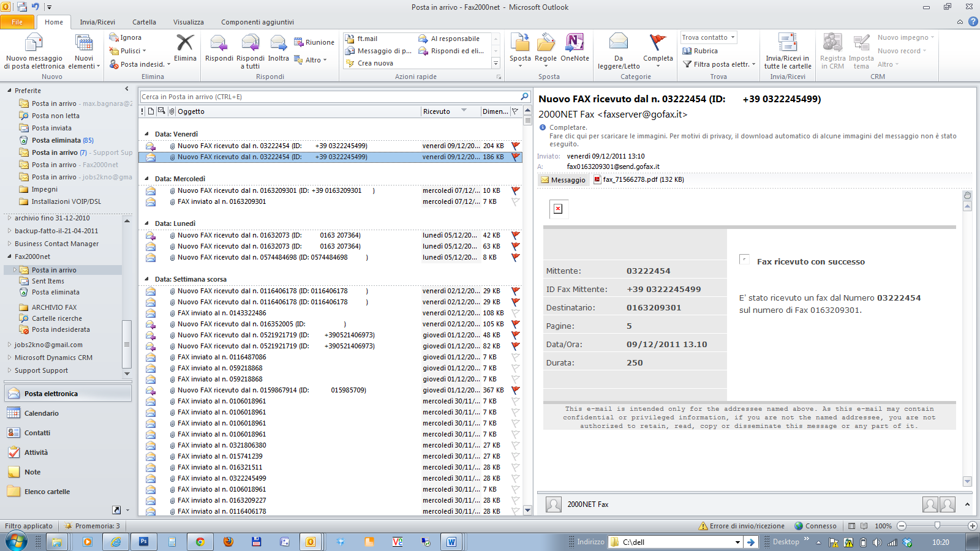Toggle flag on 0159867914 fax message
This screenshot has width=980, height=551.
515,390
